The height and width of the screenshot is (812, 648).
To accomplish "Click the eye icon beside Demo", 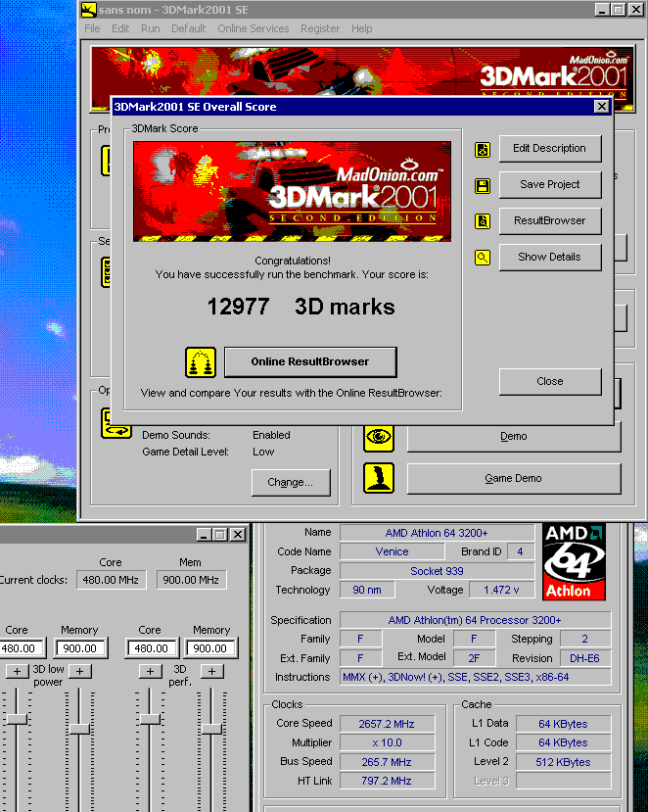I will [x=379, y=437].
